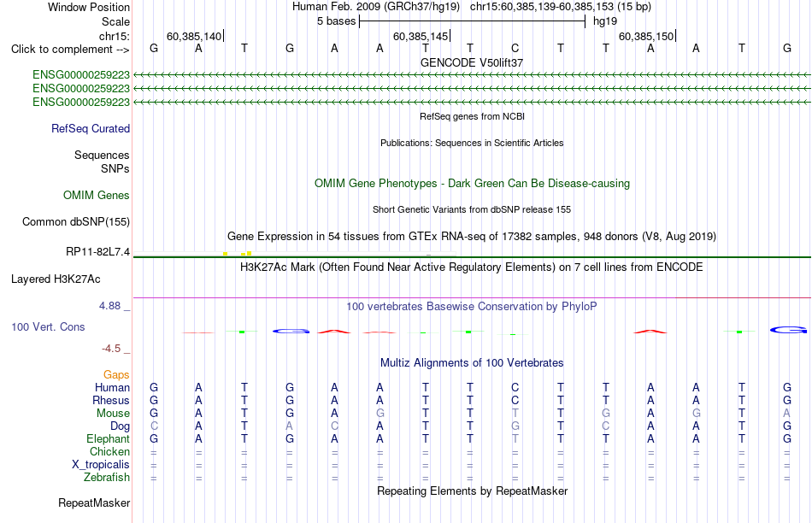Click the Rhesus species label
The width and height of the screenshot is (812, 523).
tap(111, 400)
